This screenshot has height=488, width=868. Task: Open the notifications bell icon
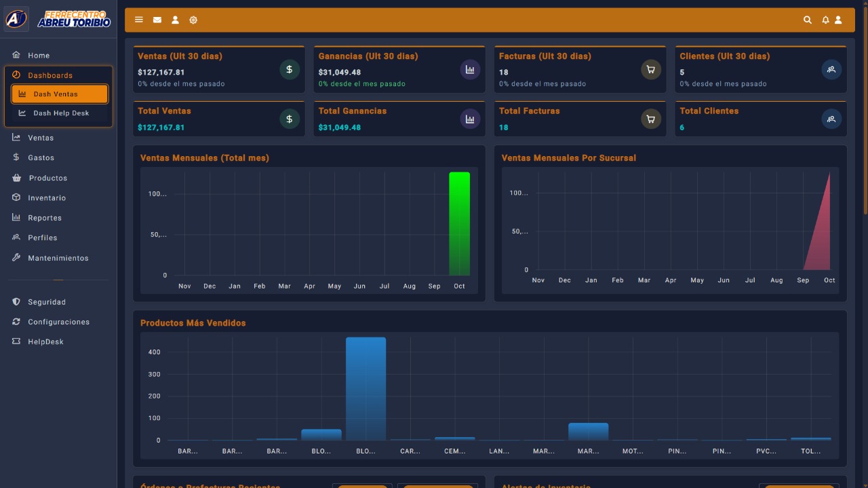click(825, 20)
